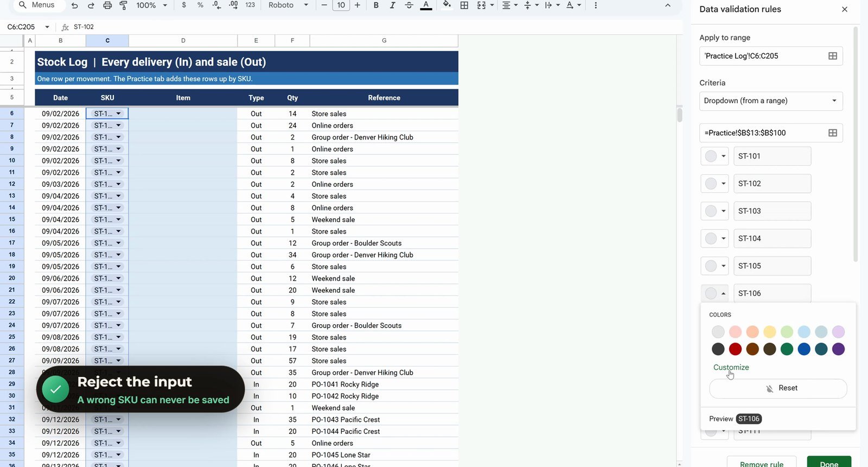Open the Criteria dropdown in validation panel
The width and height of the screenshot is (868, 467).
tap(770, 101)
